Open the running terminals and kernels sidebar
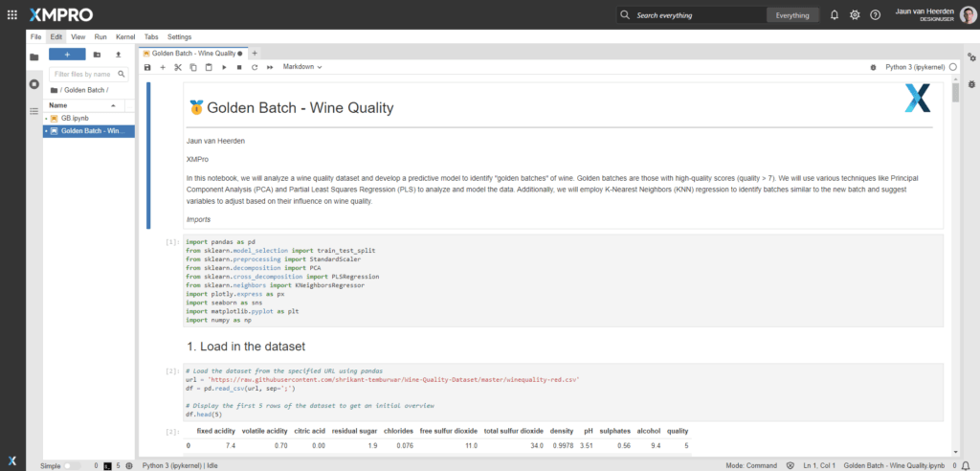This screenshot has width=980, height=471. coord(34,84)
